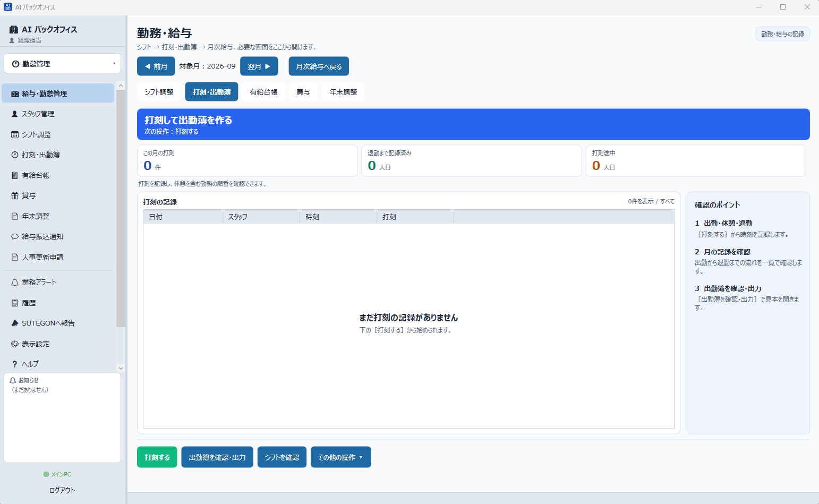The image size is (819, 504).
Task: Click the AI バックオフィス building logo icon
Action: click(x=14, y=30)
